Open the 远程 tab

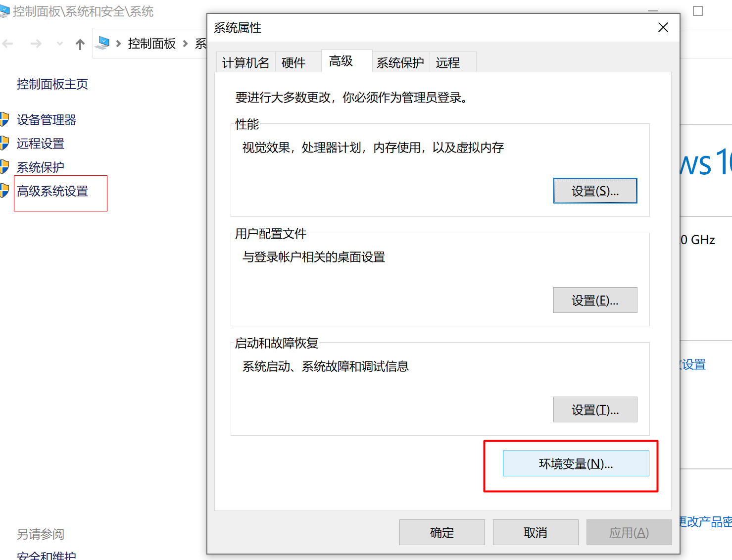[448, 63]
